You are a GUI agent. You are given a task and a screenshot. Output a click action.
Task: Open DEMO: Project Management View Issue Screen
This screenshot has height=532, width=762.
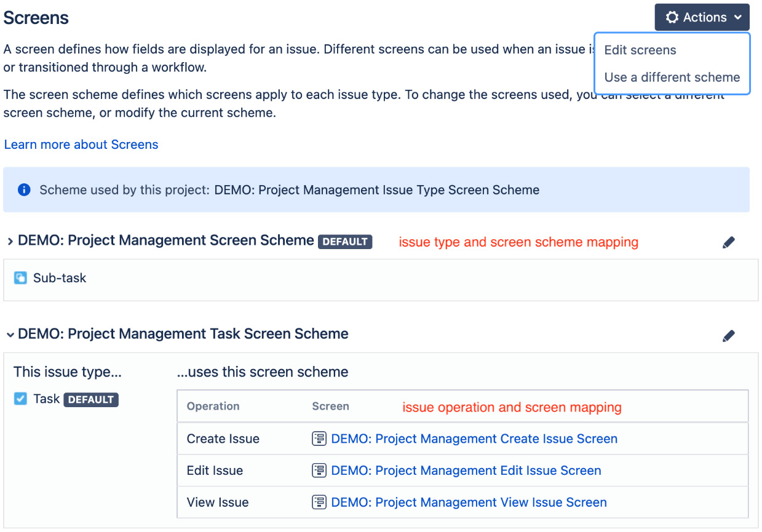coord(467,502)
